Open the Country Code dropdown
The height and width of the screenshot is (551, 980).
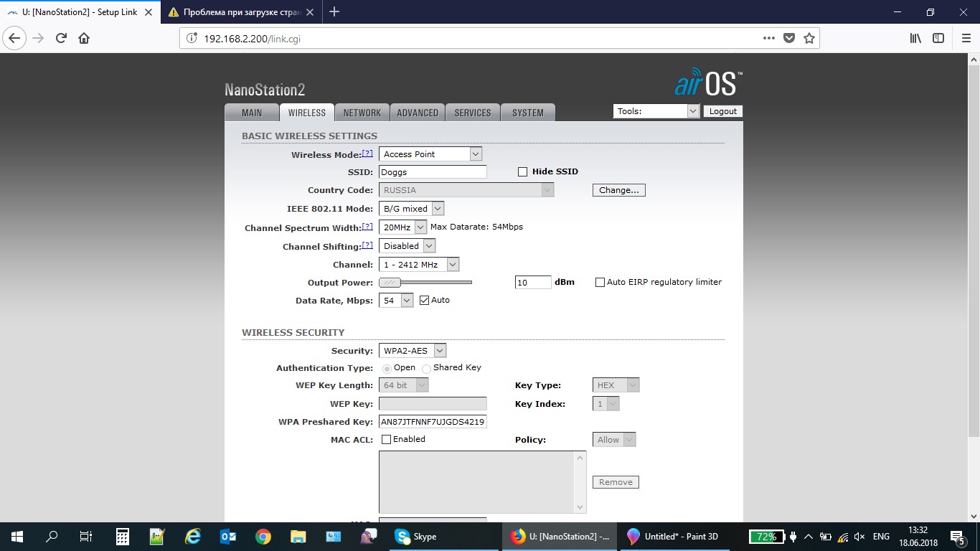tap(466, 190)
